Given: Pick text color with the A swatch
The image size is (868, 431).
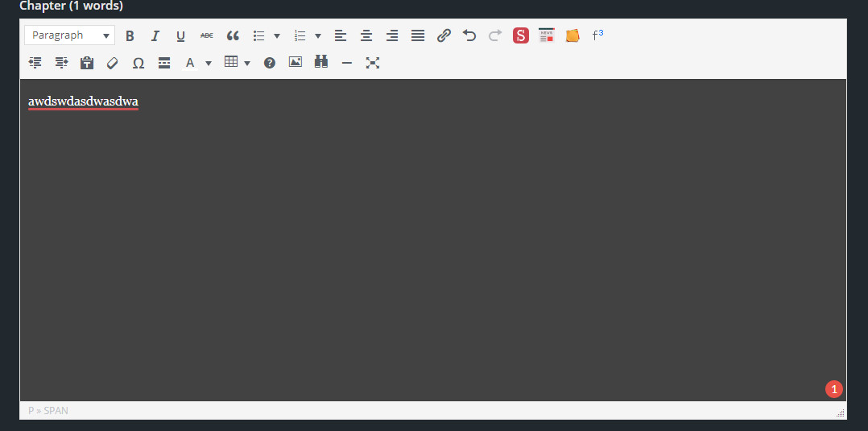Looking at the screenshot, I should tap(190, 62).
